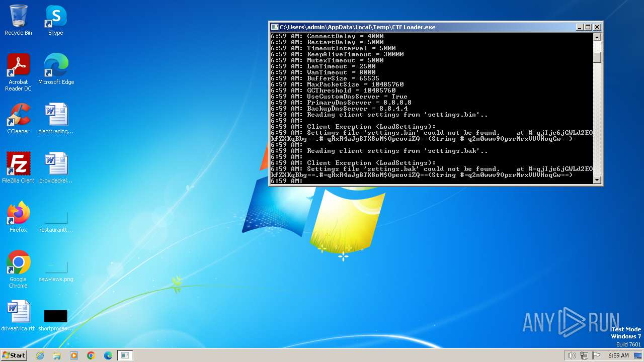Screen dimensions: 644x362
Task: Click the network status tray icon
Action: [x=584, y=355]
